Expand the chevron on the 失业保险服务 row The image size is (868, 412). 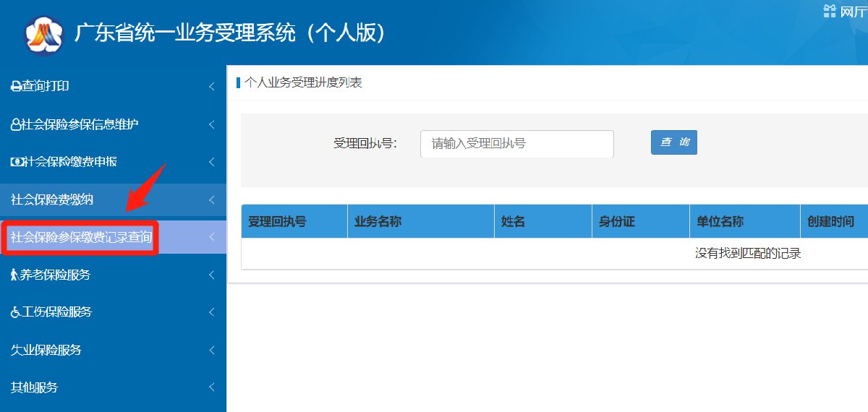pyautogui.click(x=211, y=350)
